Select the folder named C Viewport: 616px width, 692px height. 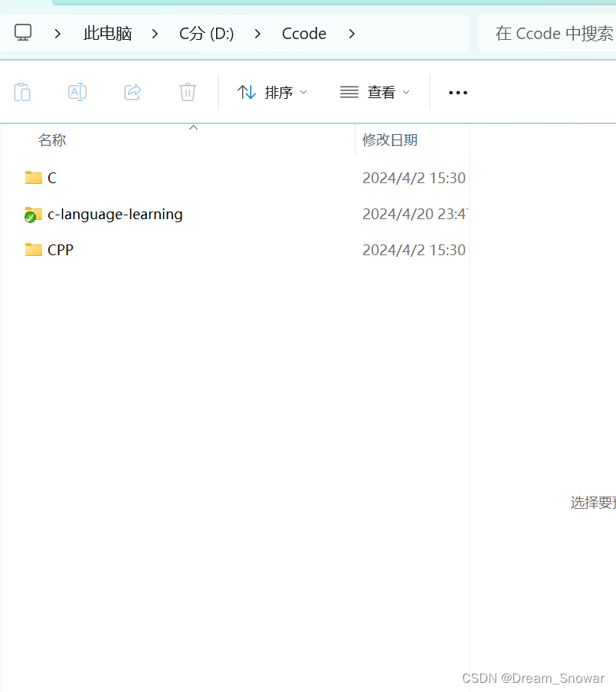pos(52,178)
